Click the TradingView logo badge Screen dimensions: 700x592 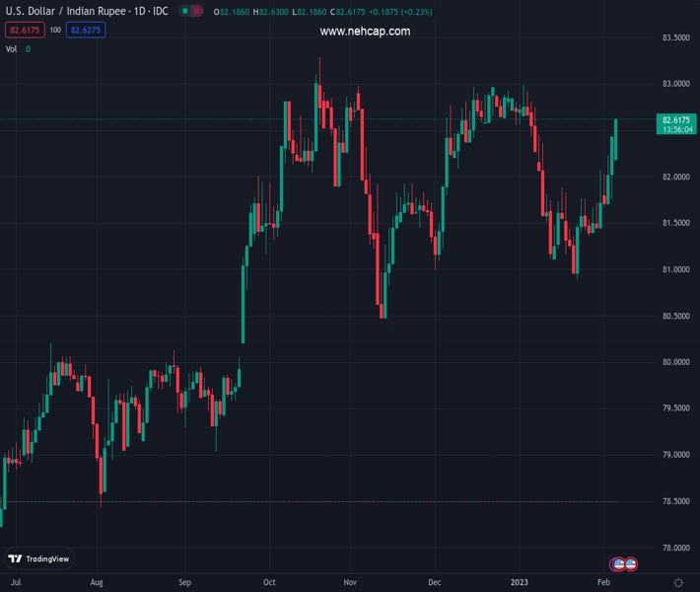[x=38, y=558]
